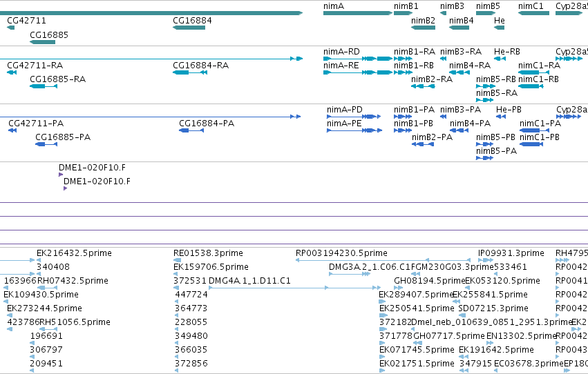
Task: Click the nimB1 gene label
Action: (406, 6)
